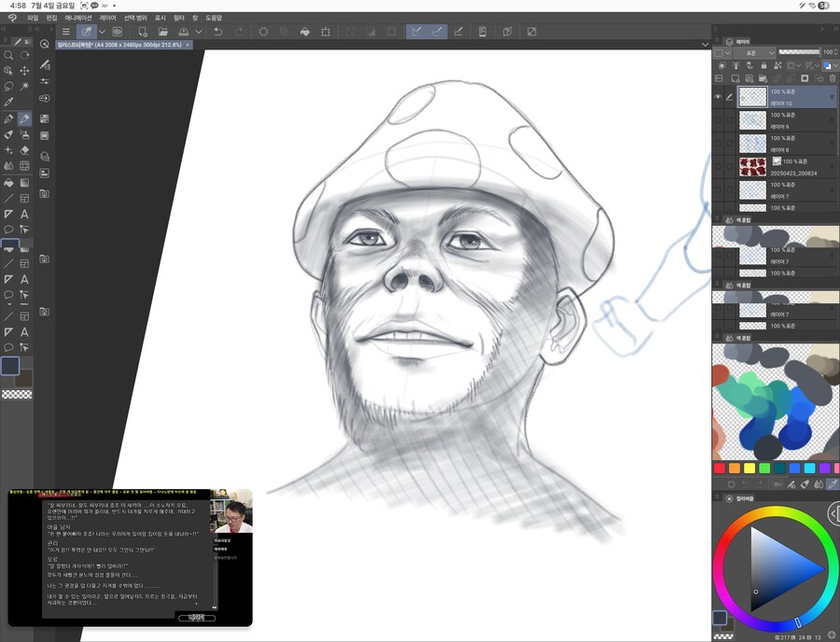Toggle Snap to Ruler in the command bar

click(416, 32)
